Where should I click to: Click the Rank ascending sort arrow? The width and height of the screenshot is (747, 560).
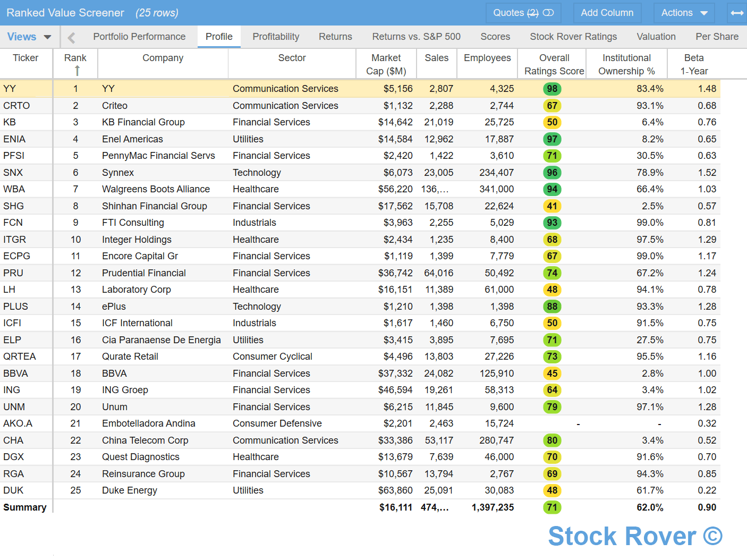(x=77, y=71)
